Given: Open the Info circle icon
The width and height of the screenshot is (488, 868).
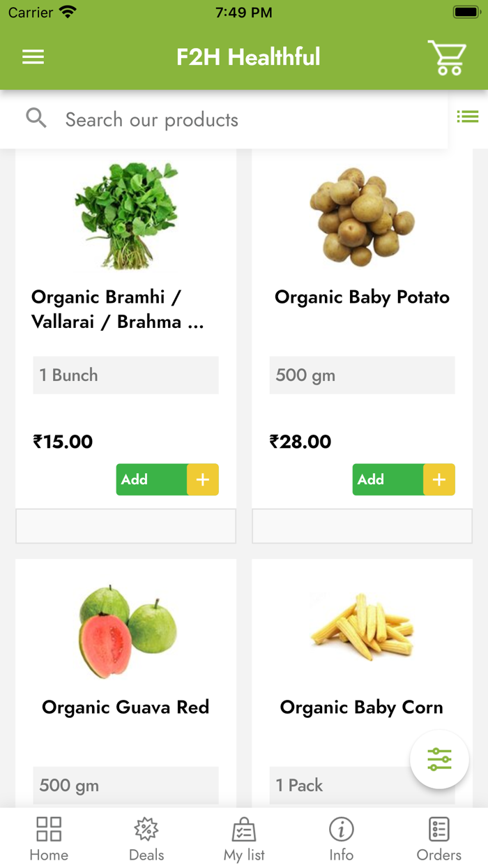Looking at the screenshot, I should click(341, 829).
